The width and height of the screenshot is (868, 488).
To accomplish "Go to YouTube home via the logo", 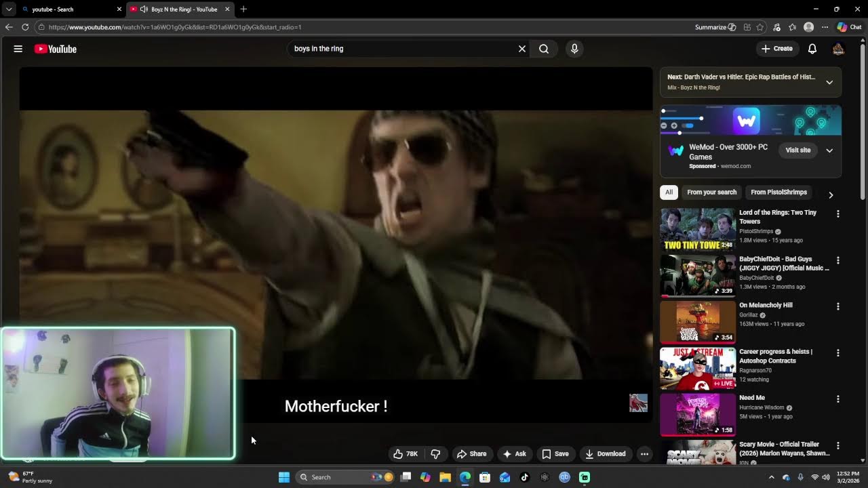I will click(56, 49).
